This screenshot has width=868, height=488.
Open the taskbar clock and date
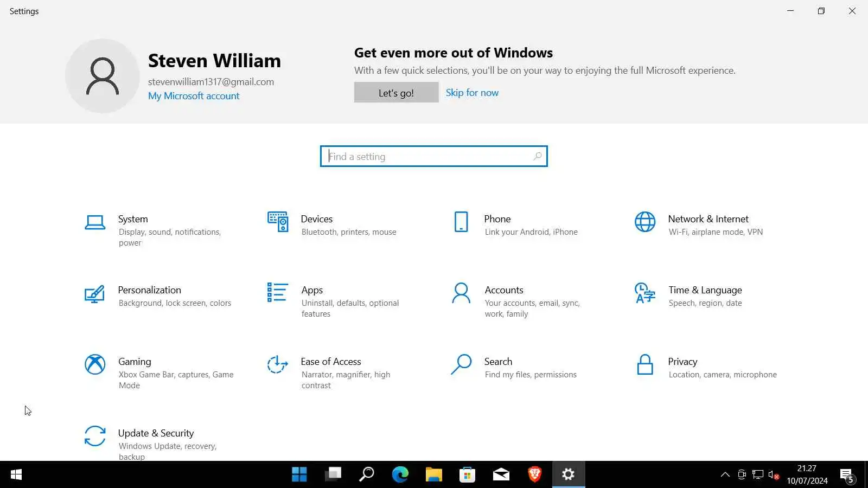click(807, 474)
